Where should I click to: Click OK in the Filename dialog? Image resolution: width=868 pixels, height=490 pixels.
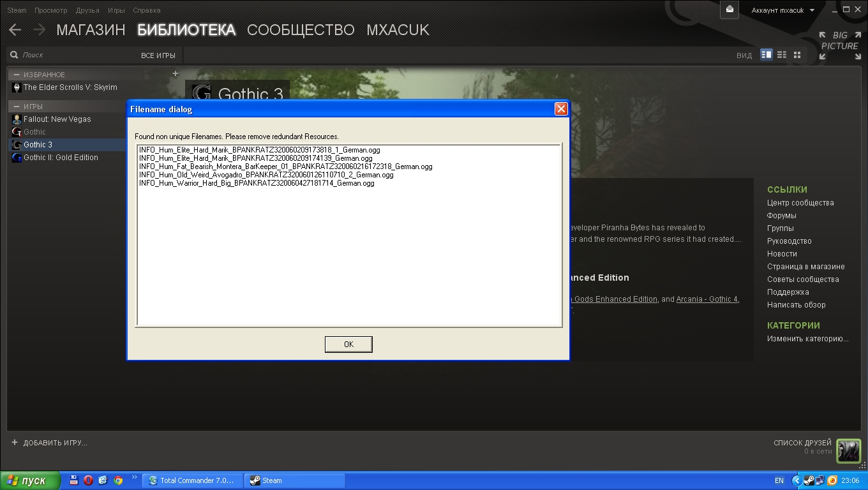[x=348, y=345]
